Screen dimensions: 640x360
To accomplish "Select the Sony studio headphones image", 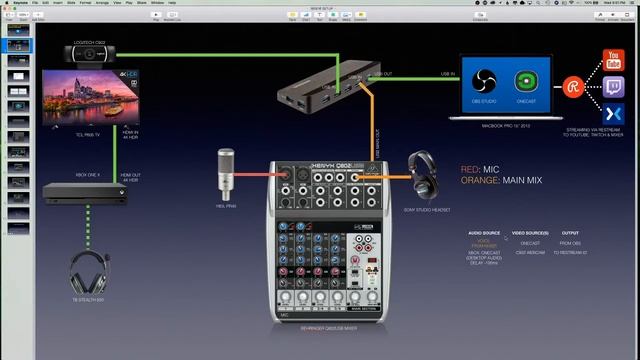I will pos(424,176).
